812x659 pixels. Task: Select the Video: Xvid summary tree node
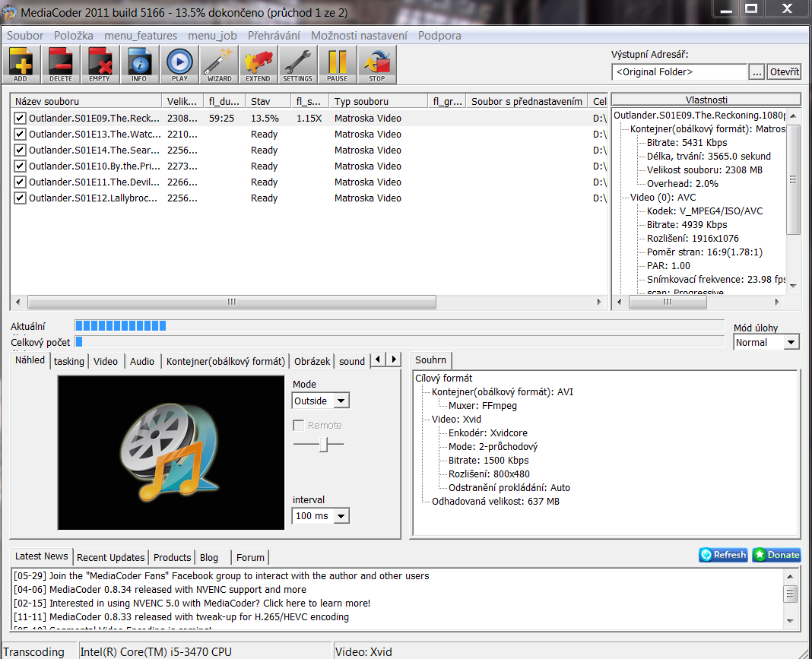click(456, 420)
